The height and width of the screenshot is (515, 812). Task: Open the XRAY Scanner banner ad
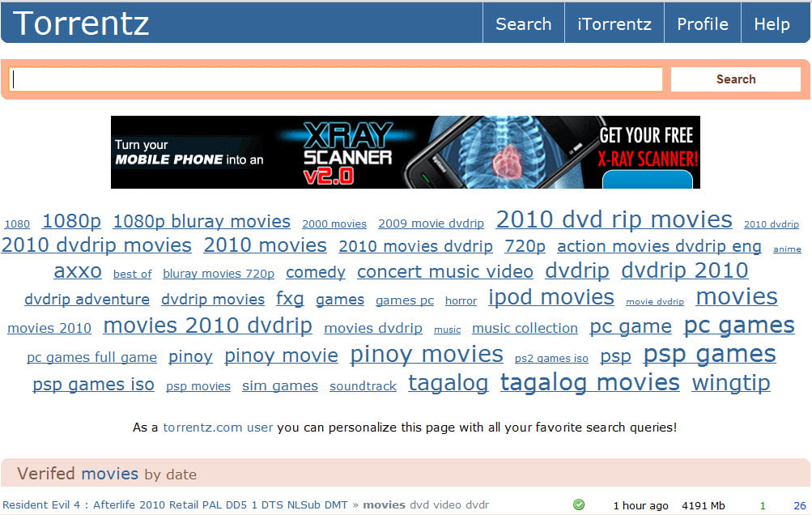406,152
